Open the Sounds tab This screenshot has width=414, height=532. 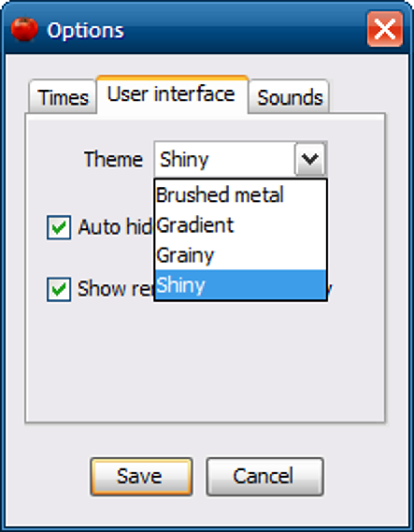[x=289, y=97]
